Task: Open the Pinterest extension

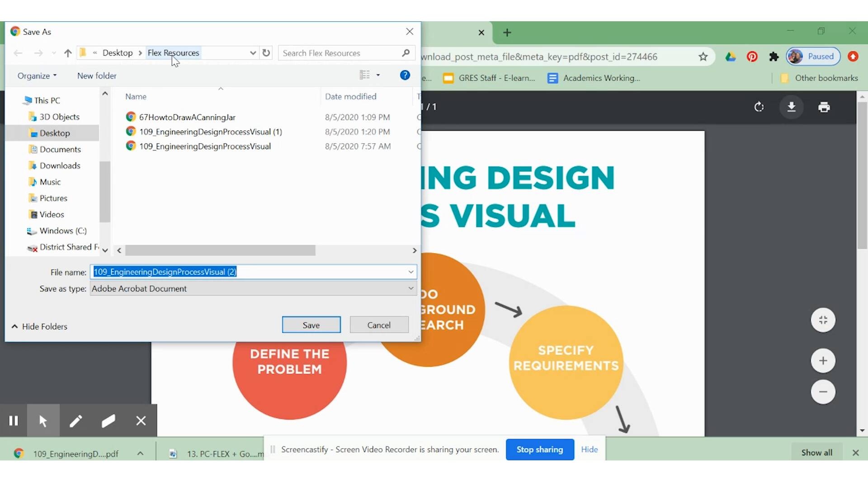Action: 752,56
